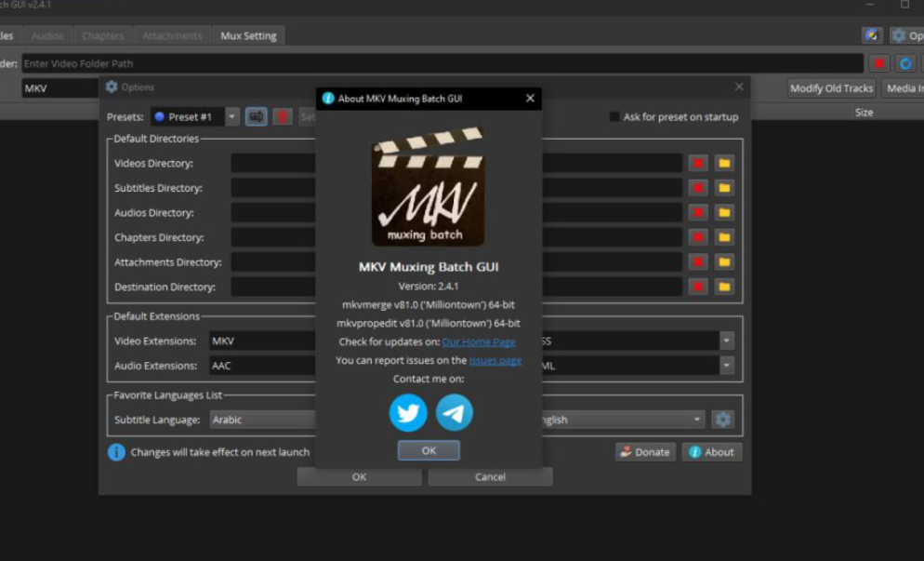Click the mkvmerge v81.0 version text

point(429,304)
